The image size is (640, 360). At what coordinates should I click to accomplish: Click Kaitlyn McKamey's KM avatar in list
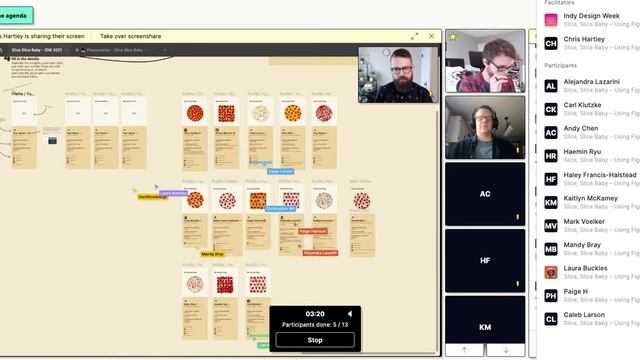[551, 202]
